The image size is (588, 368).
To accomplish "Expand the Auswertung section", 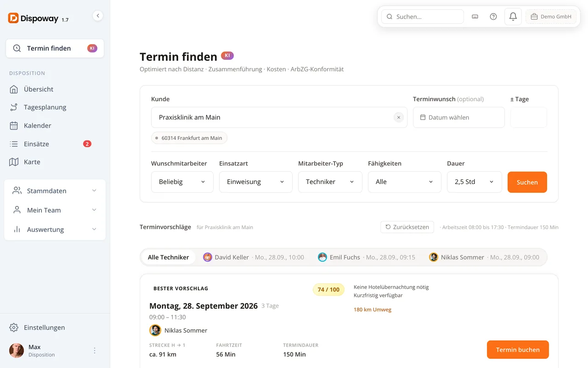I will (55, 229).
